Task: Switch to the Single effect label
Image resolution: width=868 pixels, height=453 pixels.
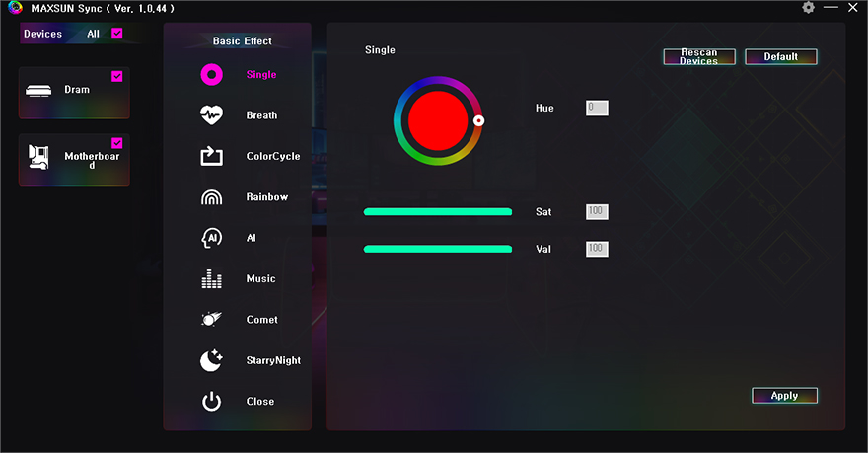Action: pyautogui.click(x=261, y=75)
